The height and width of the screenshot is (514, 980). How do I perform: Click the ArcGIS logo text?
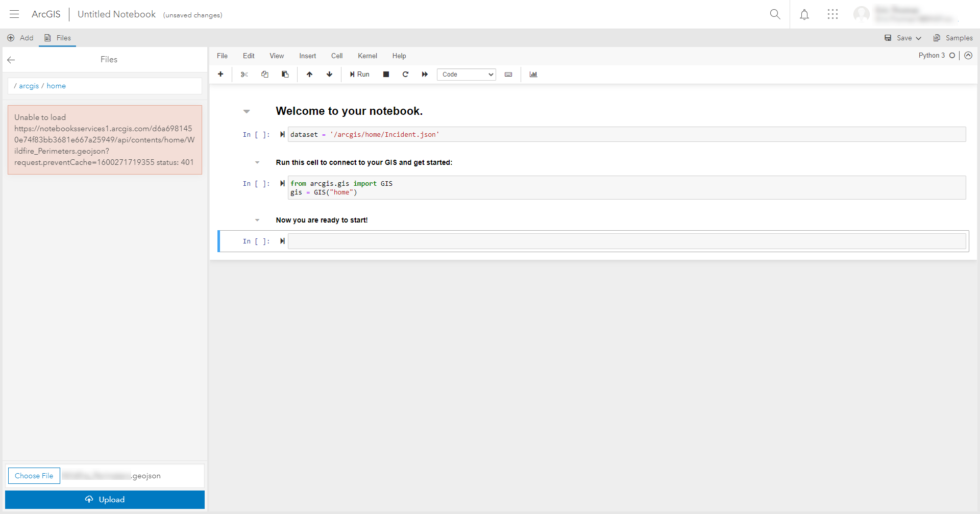[46, 14]
